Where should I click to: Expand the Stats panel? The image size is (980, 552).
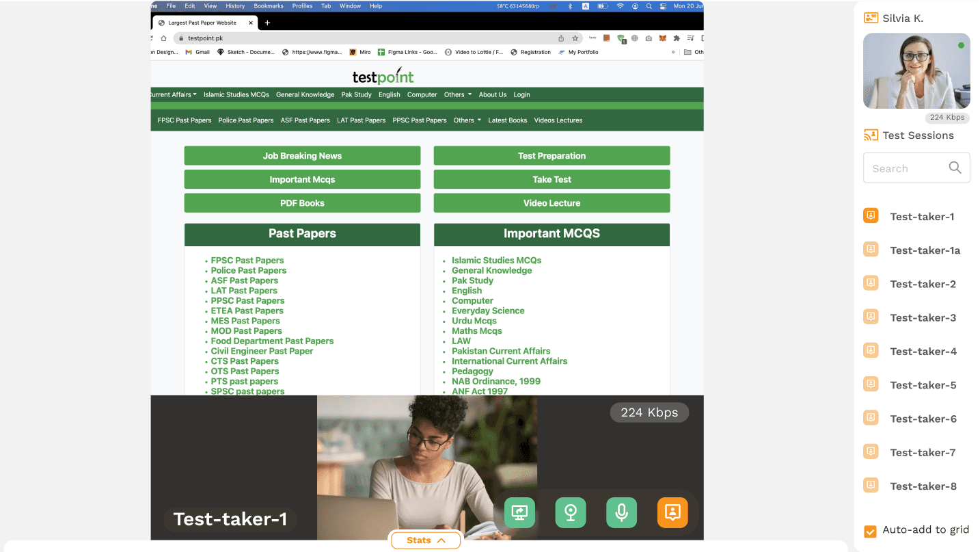click(426, 540)
